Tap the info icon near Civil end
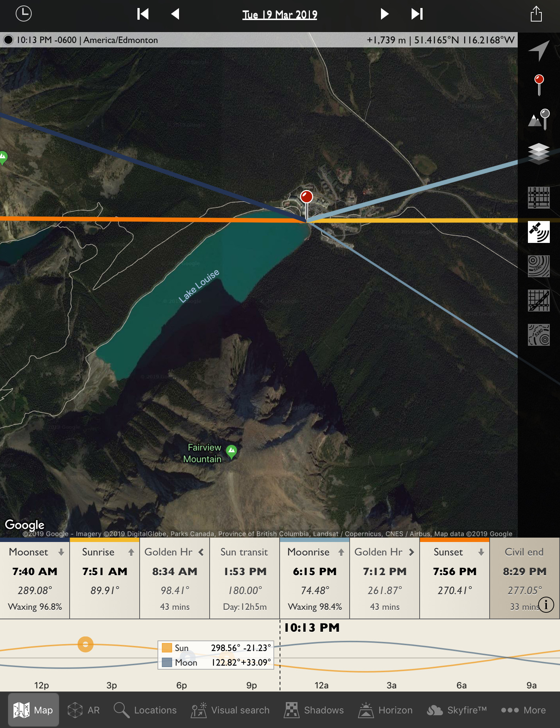The height and width of the screenshot is (728, 560). 546,605
